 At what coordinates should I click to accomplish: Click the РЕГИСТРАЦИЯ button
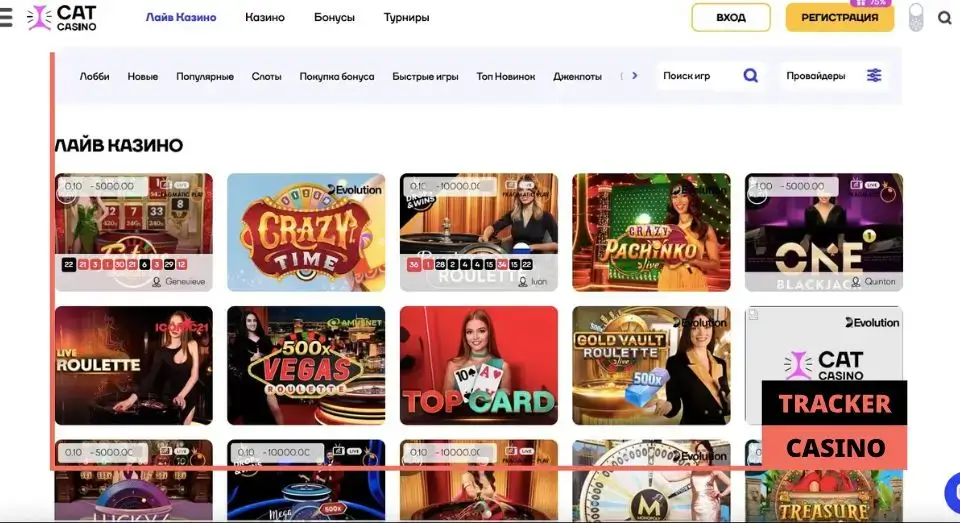pyautogui.click(x=839, y=17)
